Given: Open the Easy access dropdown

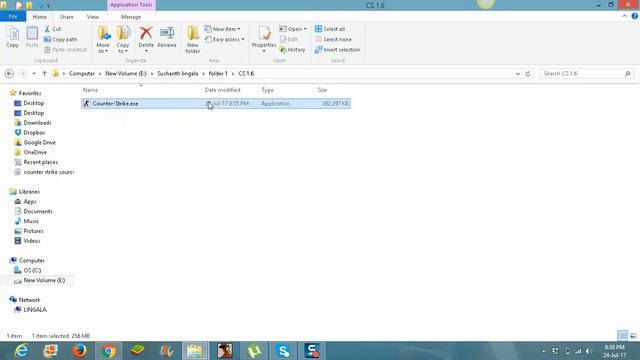Looking at the screenshot, I should pos(224,39).
